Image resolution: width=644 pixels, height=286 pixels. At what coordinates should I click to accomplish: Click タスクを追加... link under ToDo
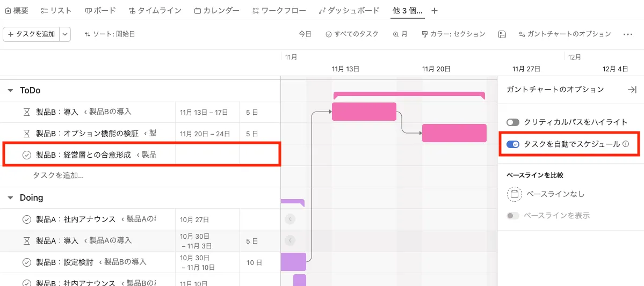coord(58,175)
